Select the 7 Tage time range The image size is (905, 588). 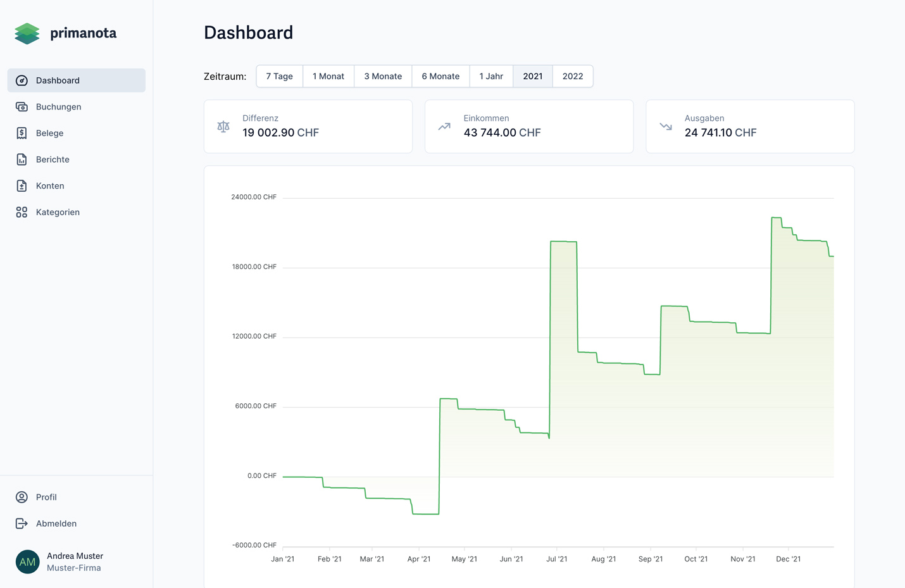click(x=279, y=77)
